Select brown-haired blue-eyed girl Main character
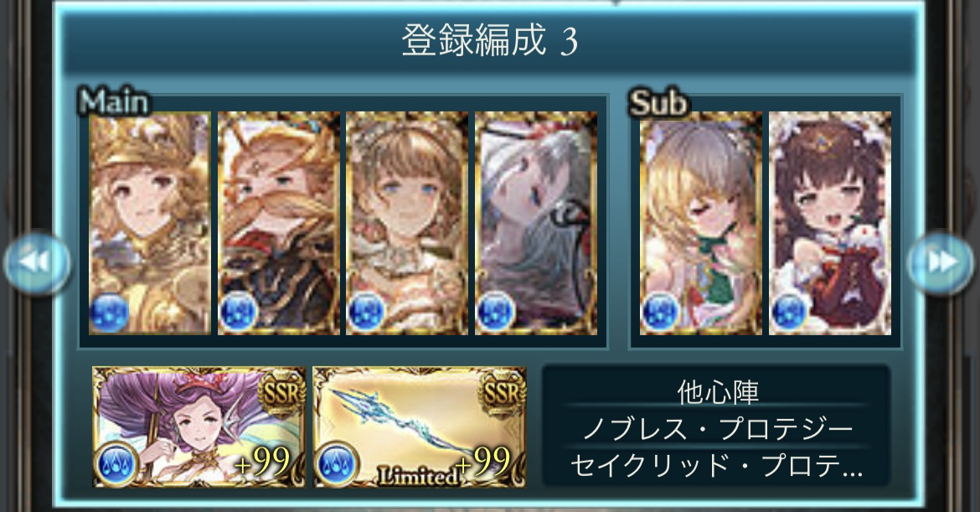The image size is (980, 512). tap(407, 223)
